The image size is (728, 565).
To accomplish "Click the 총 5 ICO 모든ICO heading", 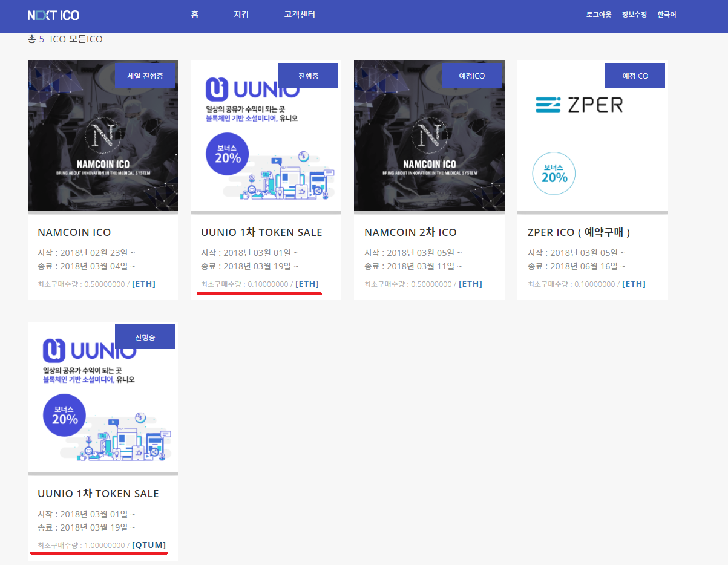I will [x=65, y=39].
